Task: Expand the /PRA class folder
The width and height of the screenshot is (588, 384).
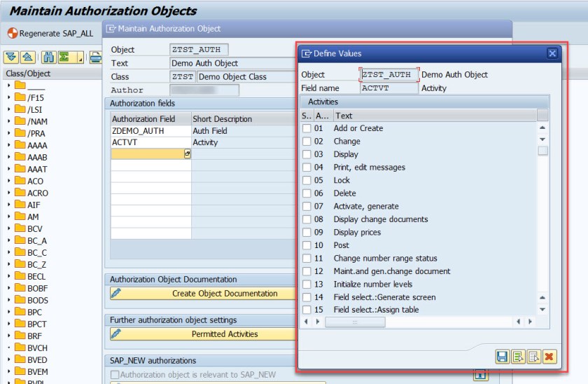Action: click(x=8, y=133)
